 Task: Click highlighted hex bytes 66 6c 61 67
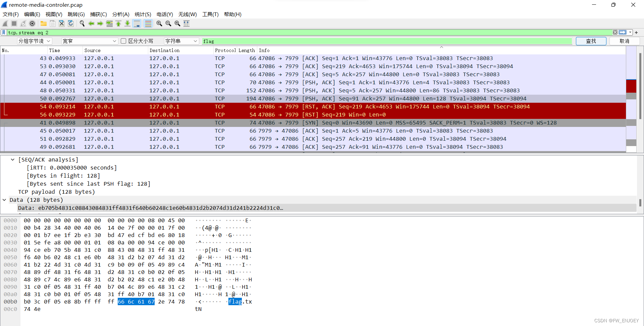click(136, 302)
